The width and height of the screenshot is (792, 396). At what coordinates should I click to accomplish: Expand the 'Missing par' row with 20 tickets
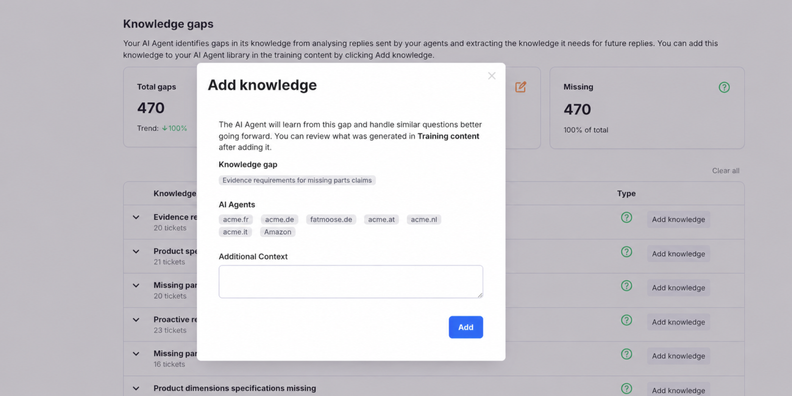[x=136, y=285]
